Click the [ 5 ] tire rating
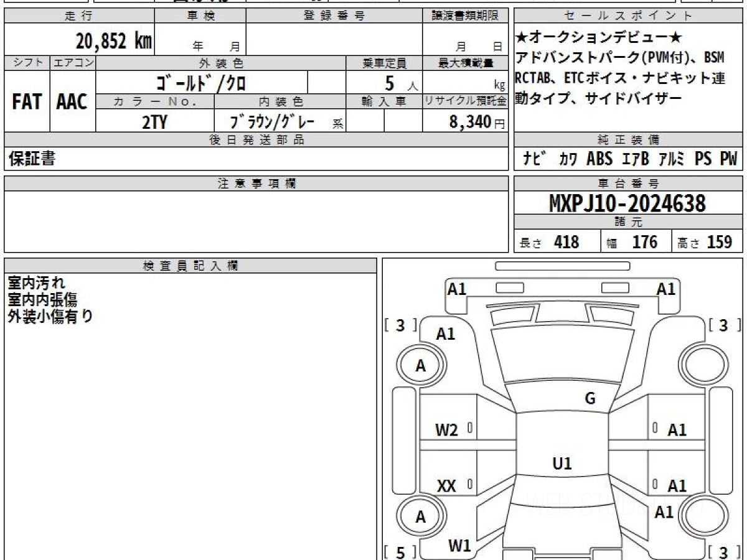747x560 pixels. click(x=400, y=551)
